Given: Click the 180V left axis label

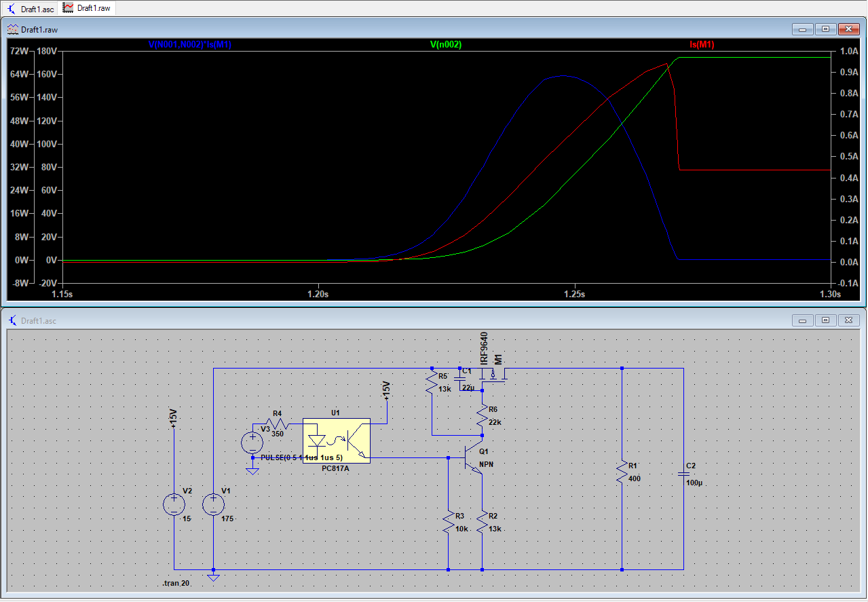Looking at the screenshot, I should (47, 52).
